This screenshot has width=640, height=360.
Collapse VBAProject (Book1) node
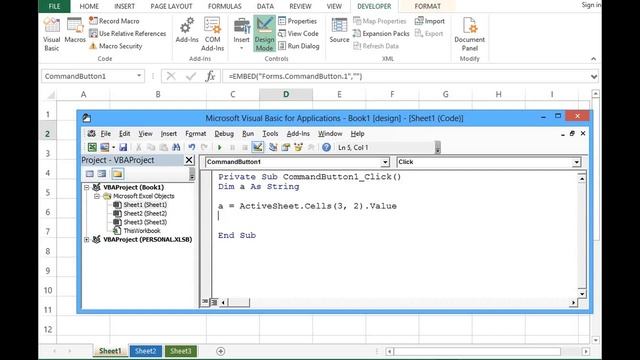87,187
